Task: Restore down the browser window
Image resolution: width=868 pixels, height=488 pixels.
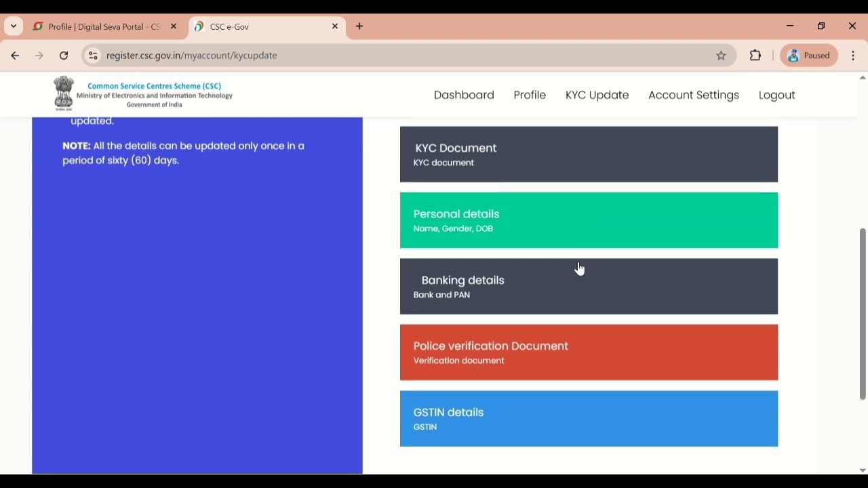Action: [x=822, y=26]
